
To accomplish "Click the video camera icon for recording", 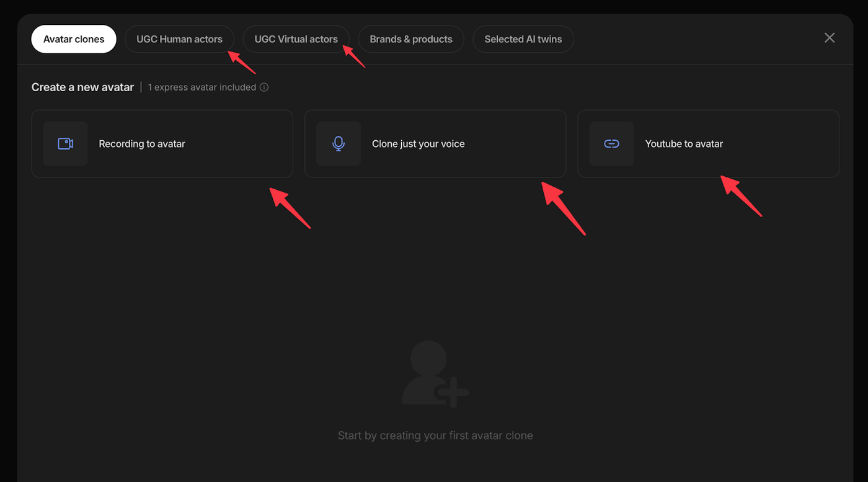I will click(x=65, y=144).
